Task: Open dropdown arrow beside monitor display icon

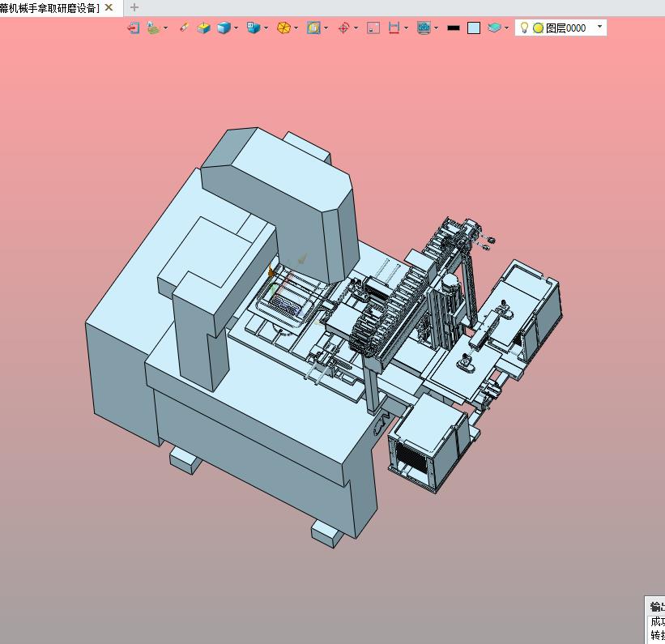Action: coord(436,28)
